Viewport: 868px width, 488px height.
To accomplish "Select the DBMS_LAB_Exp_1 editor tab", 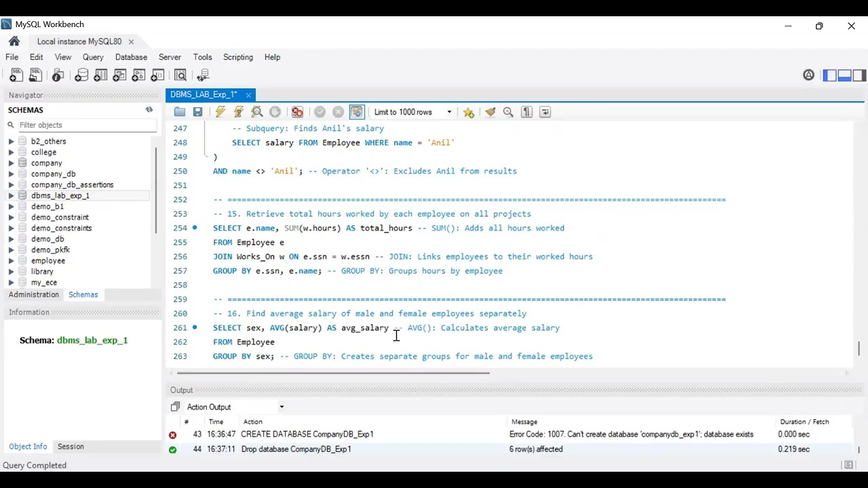I will point(203,94).
